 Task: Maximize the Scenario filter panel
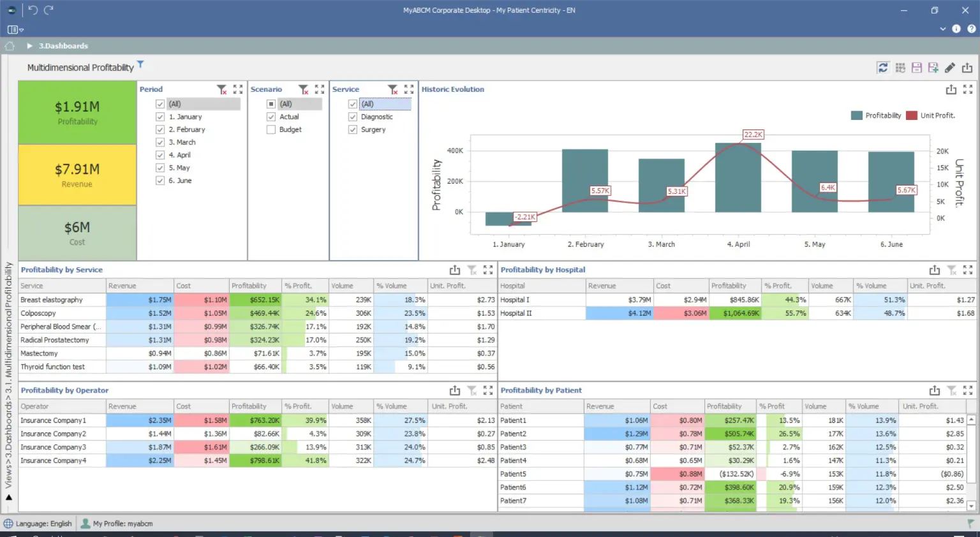click(x=320, y=89)
